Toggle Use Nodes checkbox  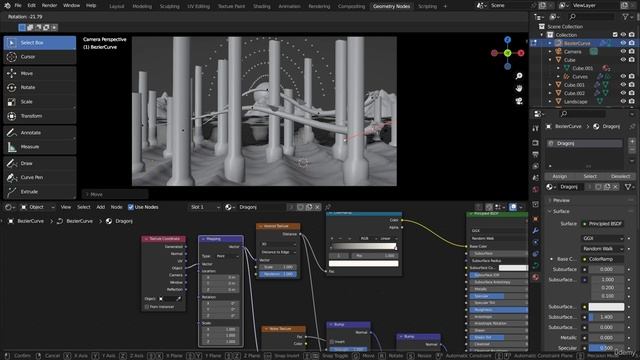pyautogui.click(x=131, y=207)
